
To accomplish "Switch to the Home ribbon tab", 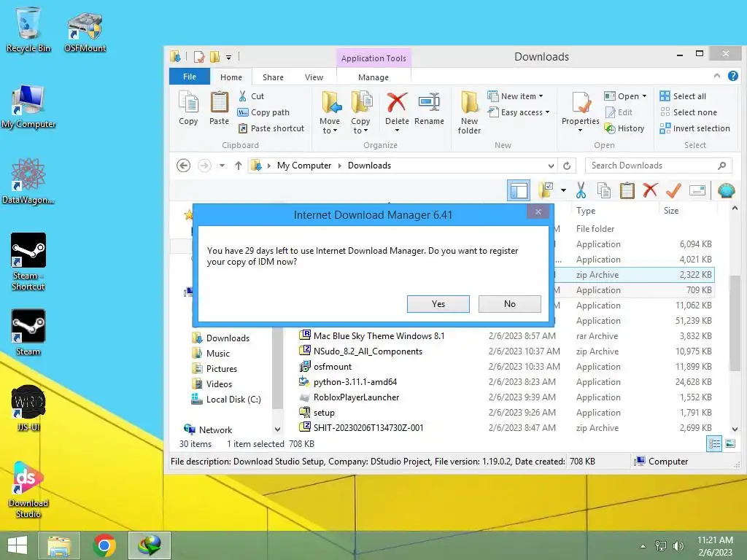I will coord(231,77).
